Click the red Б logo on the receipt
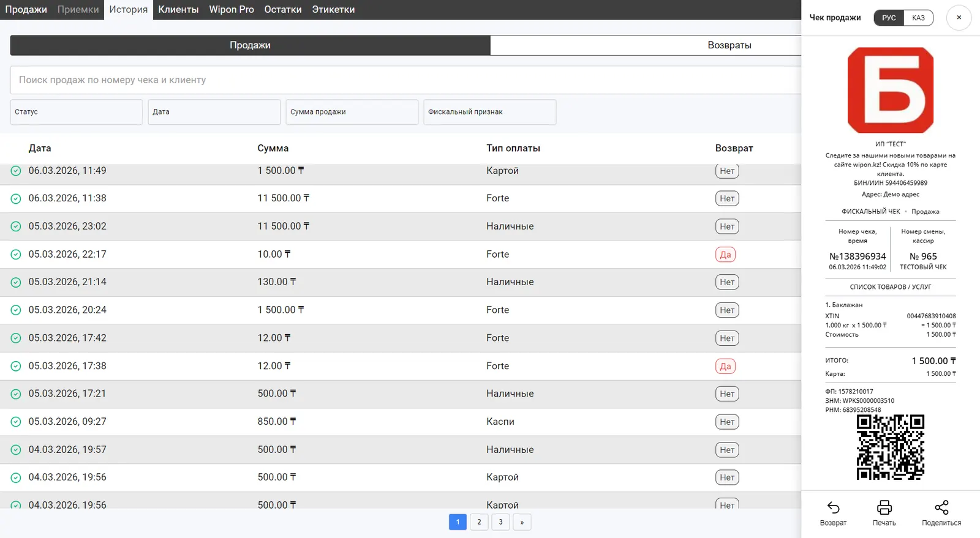The width and height of the screenshot is (980, 538). click(x=890, y=90)
